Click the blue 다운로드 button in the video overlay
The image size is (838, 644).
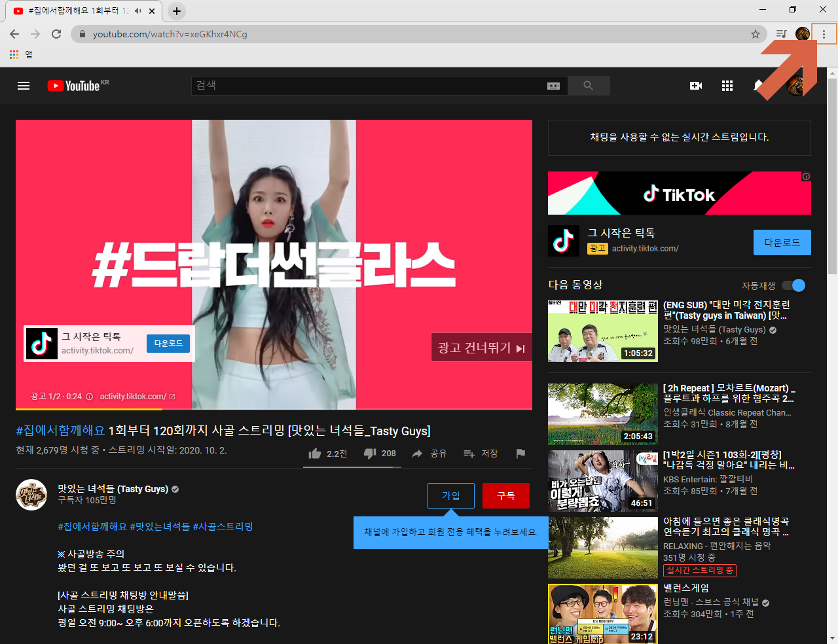coord(168,344)
